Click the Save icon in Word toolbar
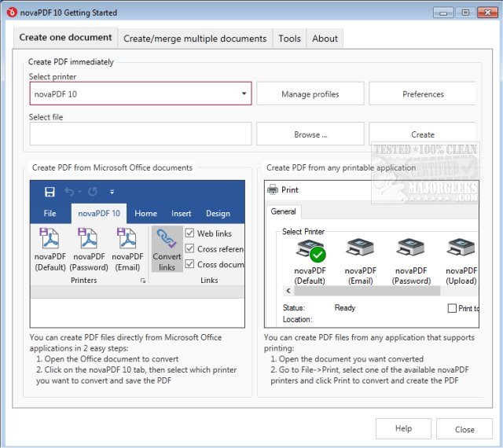The width and height of the screenshot is (503, 448). tap(50, 192)
